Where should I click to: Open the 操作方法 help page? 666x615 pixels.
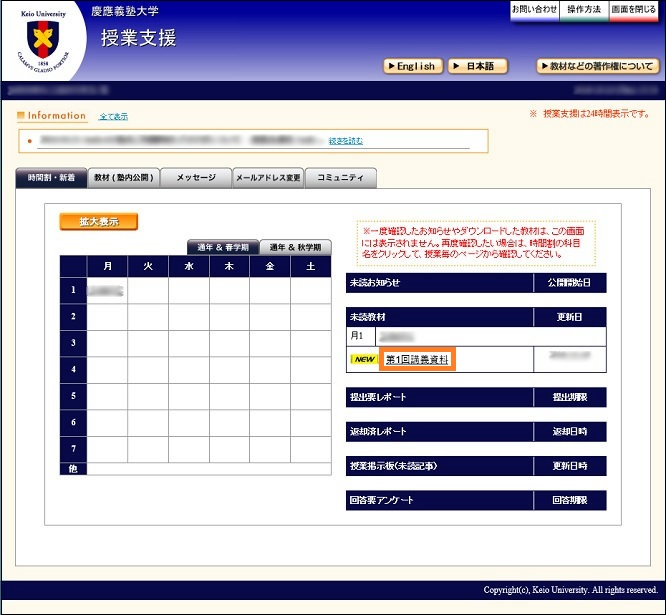[584, 9]
